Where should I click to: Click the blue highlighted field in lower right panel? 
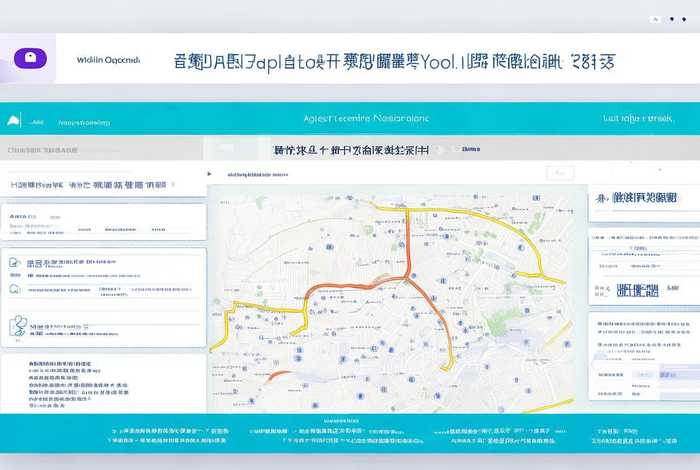pos(679,374)
